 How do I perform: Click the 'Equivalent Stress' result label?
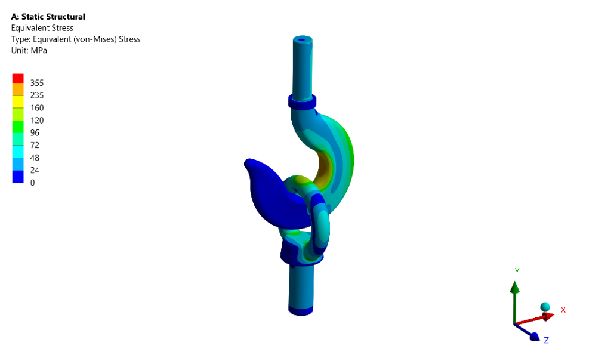(x=42, y=28)
